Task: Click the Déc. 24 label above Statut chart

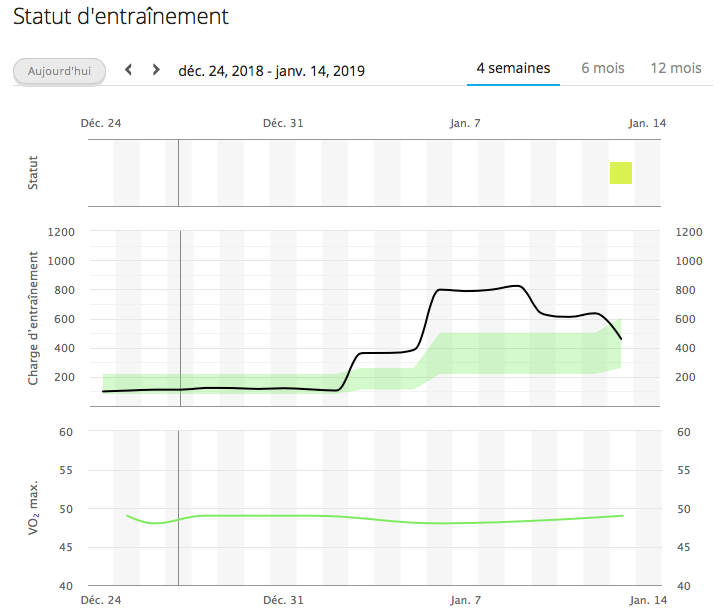Action: coord(101,123)
